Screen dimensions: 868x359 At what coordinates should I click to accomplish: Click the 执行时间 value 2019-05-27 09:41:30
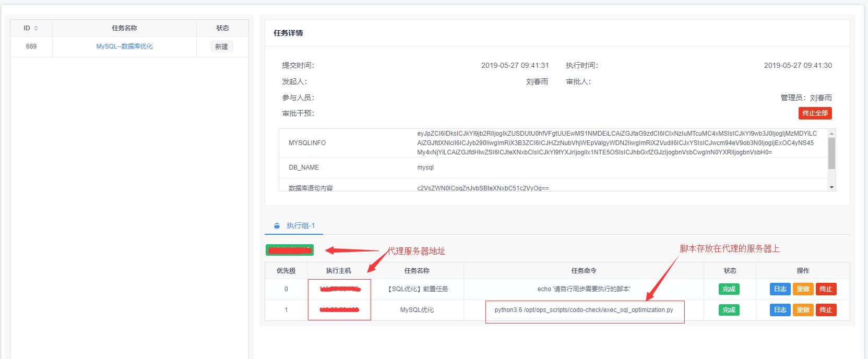798,65
